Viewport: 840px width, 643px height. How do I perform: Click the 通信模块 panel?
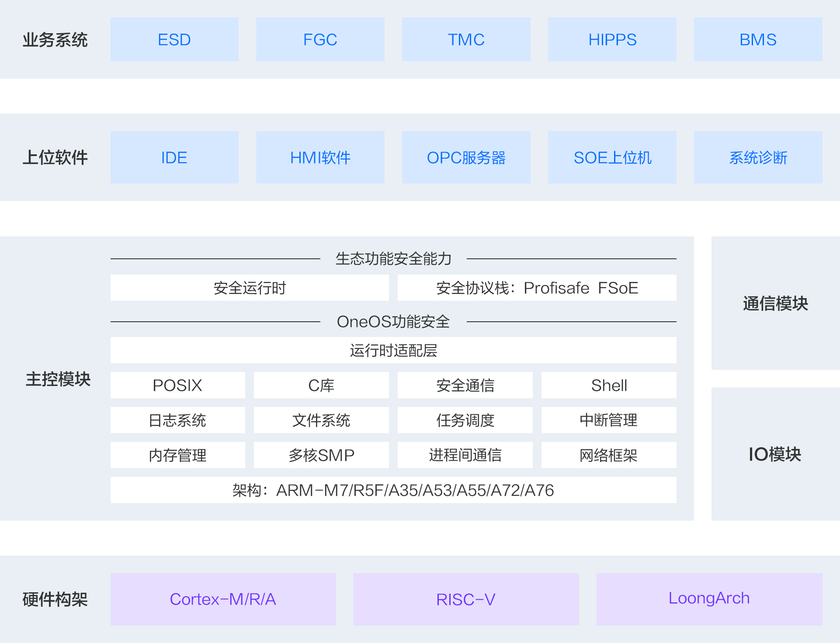775,303
